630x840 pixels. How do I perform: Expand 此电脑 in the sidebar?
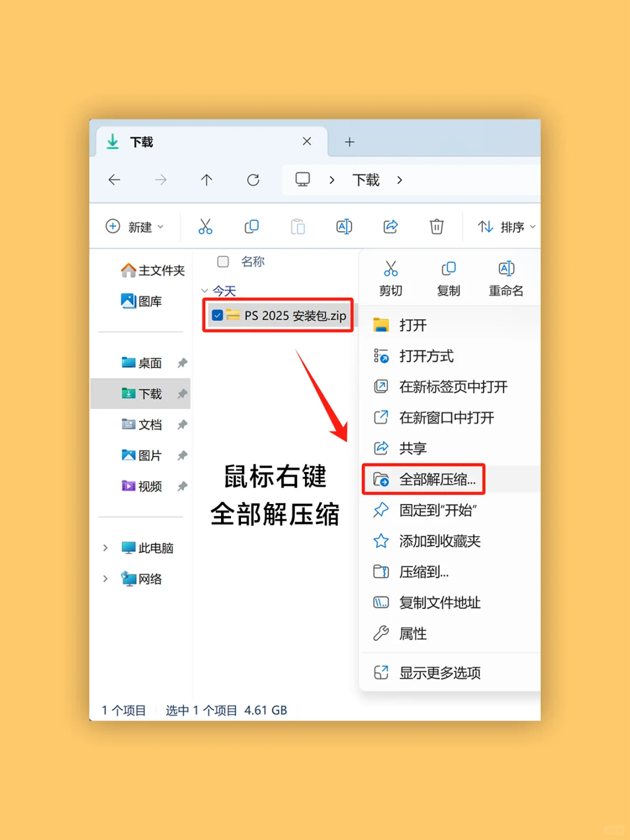(x=106, y=548)
